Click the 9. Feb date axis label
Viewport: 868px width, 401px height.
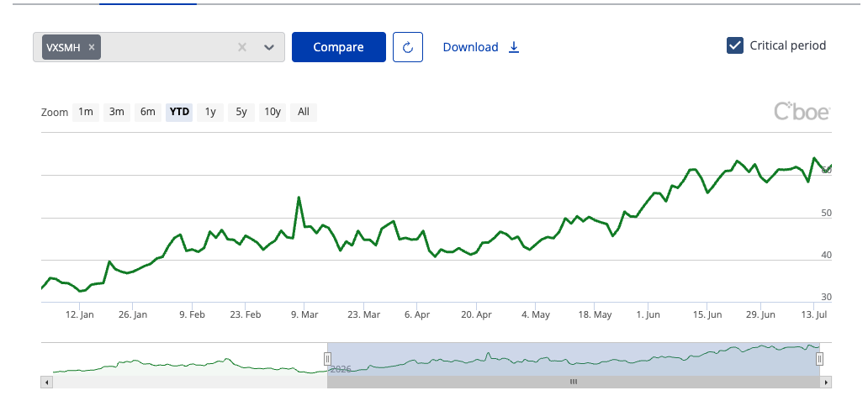coord(192,314)
